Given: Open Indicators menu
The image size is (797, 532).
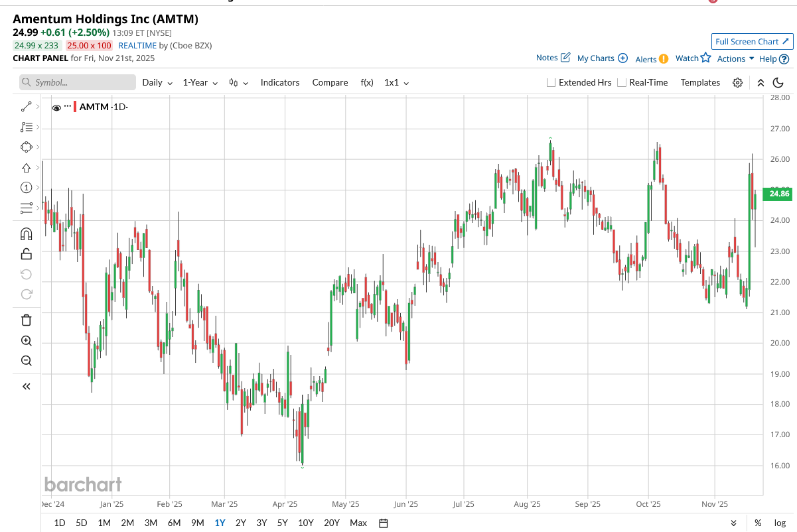Looking at the screenshot, I should [280, 83].
